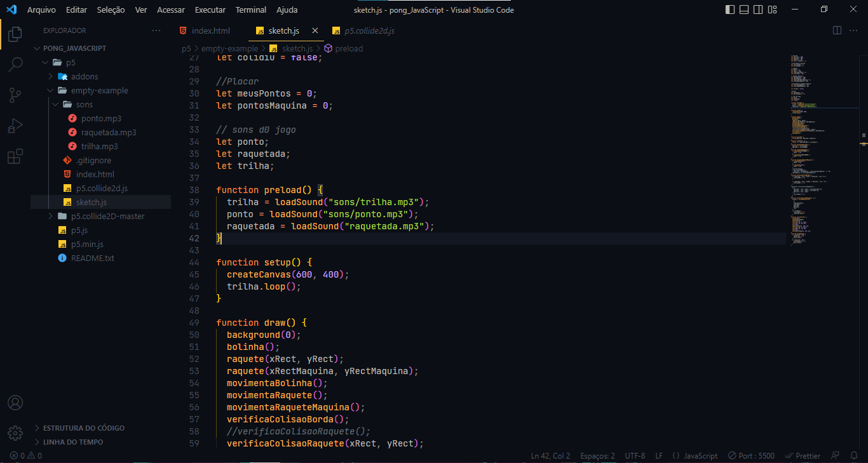Click the errors and warnings status indicator
This screenshot has width=868, height=463.
pos(26,455)
